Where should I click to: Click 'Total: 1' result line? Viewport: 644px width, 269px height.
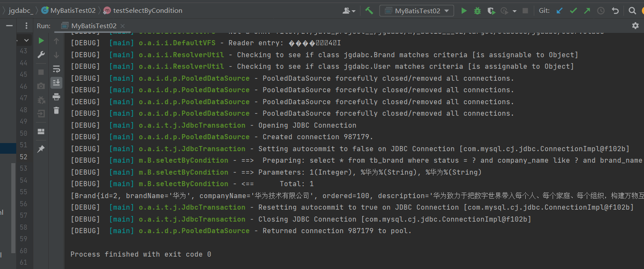coord(192,184)
